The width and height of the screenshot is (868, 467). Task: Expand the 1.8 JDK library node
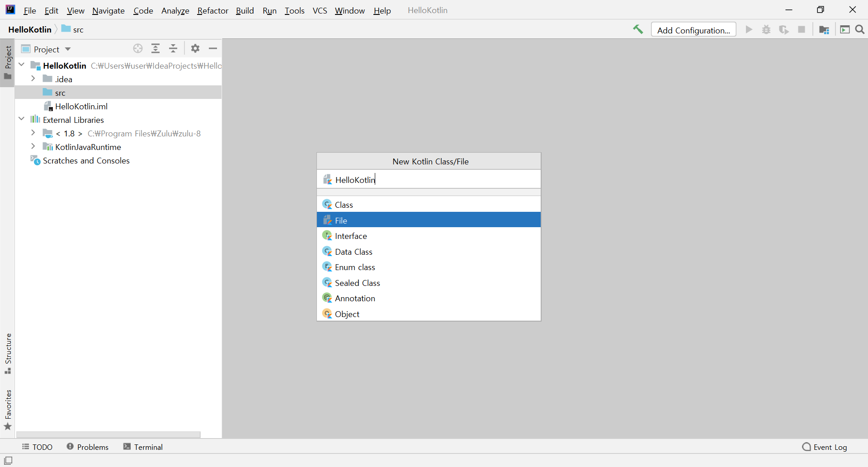tap(33, 133)
